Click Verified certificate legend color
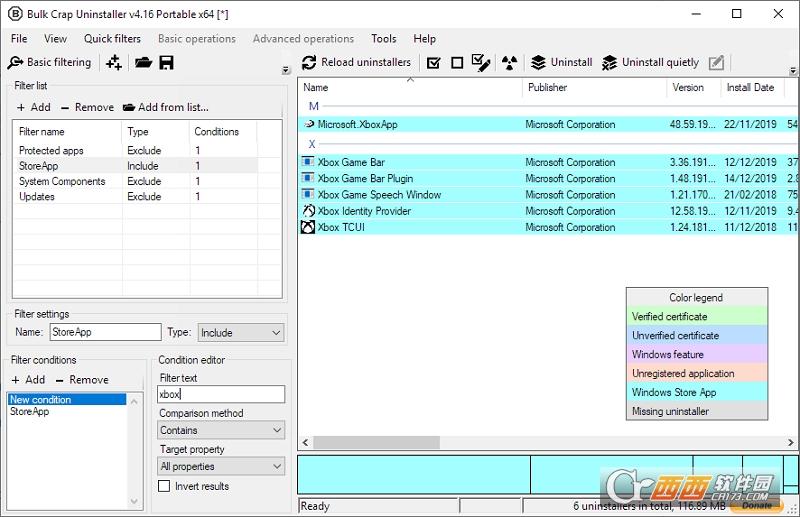This screenshot has width=800, height=517. click(x=697, y=316)
